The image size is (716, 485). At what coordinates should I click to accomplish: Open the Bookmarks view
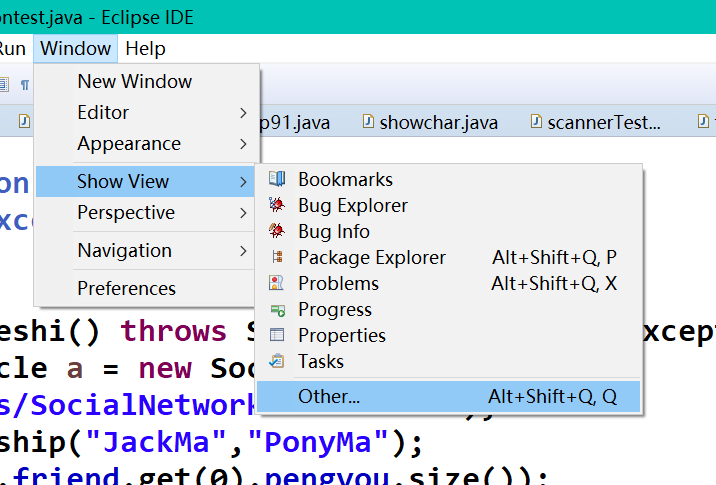tap(449, 179)
